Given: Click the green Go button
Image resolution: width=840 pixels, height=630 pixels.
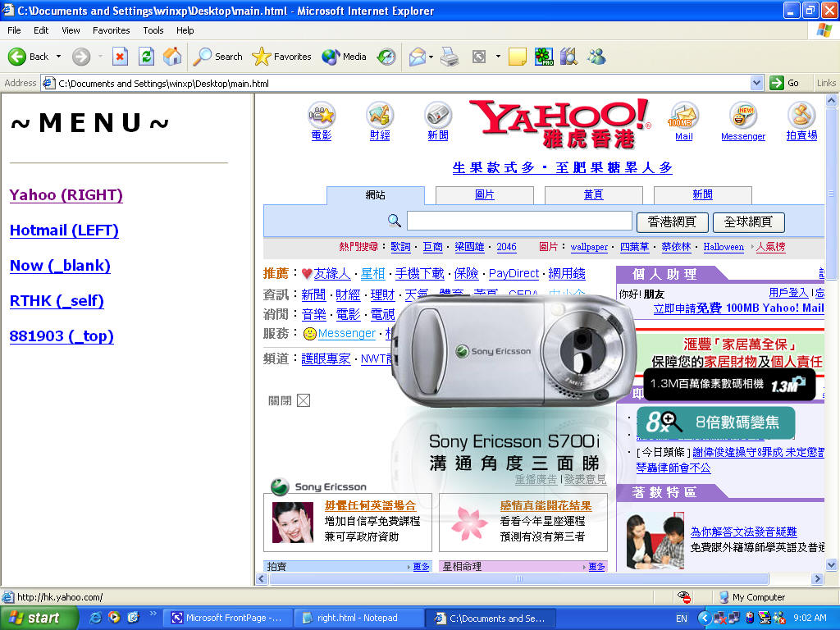Looking at the screenshot, I should (x=785, y=84).
